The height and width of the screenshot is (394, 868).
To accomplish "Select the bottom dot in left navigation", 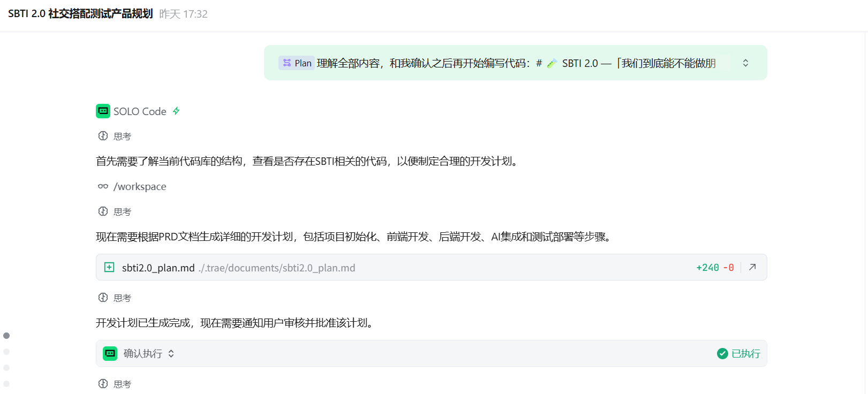I will [6, 384].
